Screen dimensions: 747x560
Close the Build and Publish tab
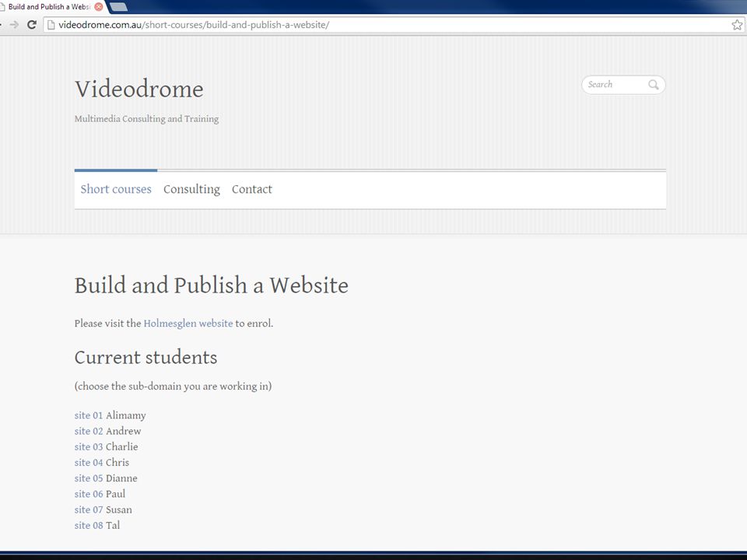[99, 7]
